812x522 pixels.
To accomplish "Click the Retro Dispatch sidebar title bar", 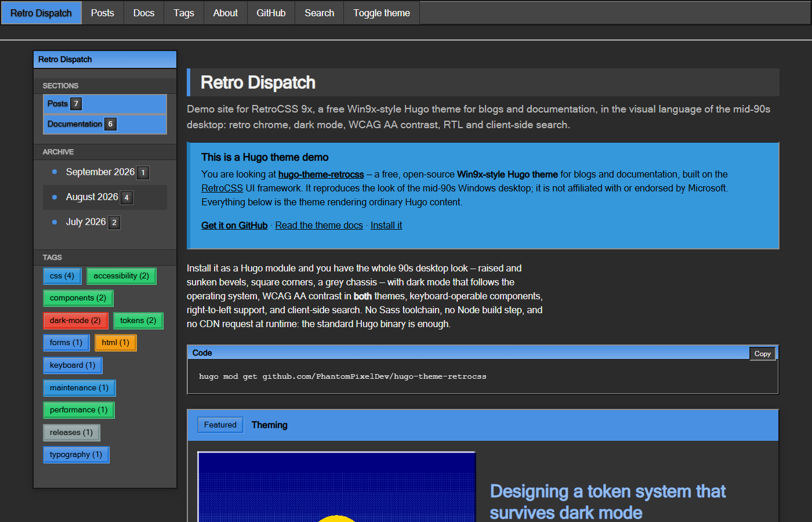I will 105,60.
